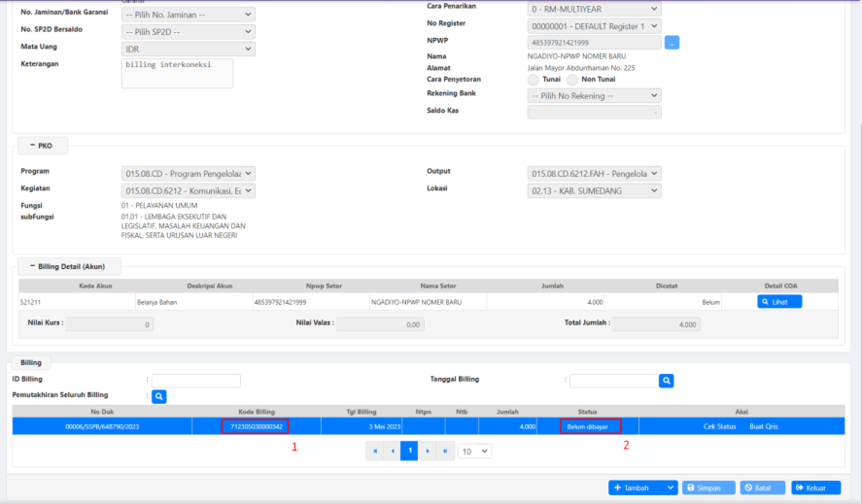This screenshot has width=862, height=504.
Task: Open the Mata Uang IDR dropdown
Action: 189,49
